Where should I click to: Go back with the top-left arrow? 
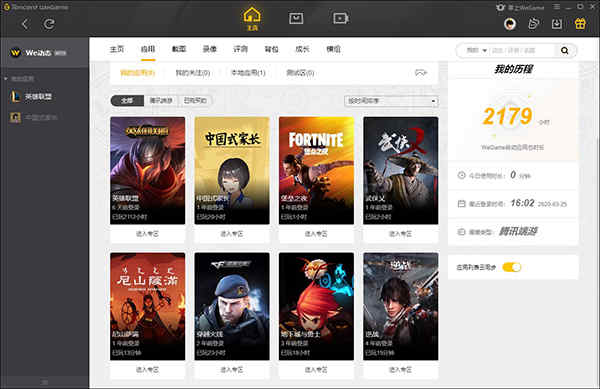point(25,24)
